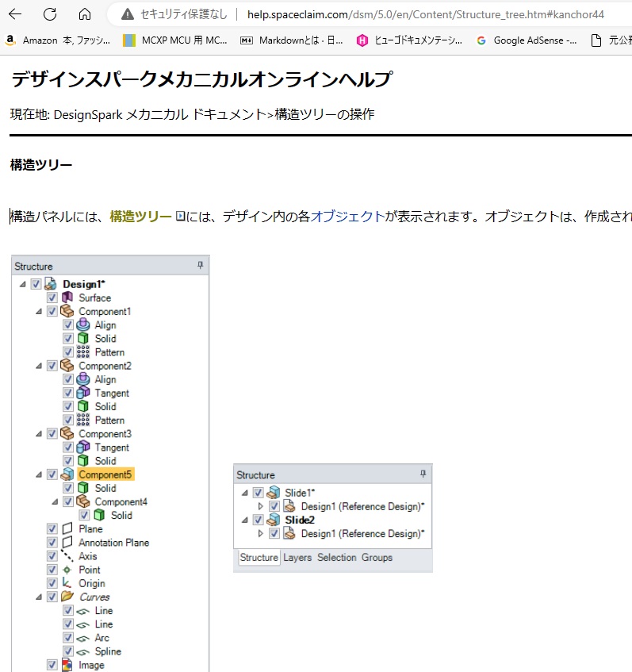Click the Surface icon in structure tree

pyautogui.click(x=67, y=298)
